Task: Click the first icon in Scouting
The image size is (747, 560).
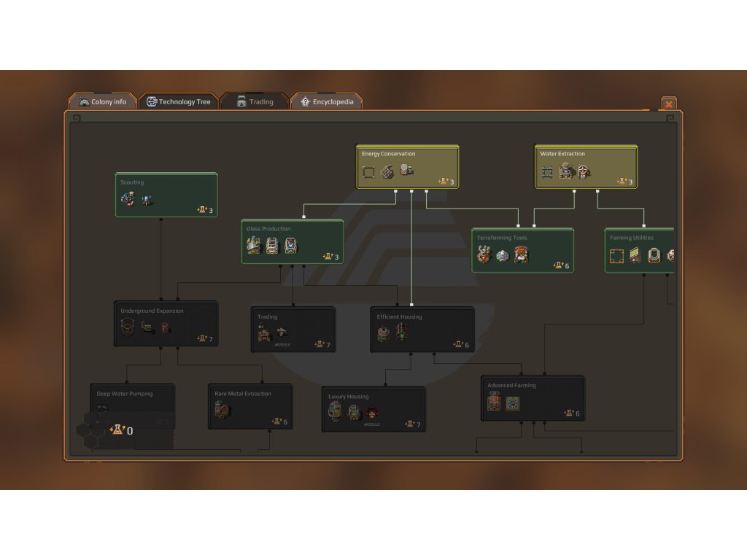Action: pyautogui.click(x=128, y=199)
